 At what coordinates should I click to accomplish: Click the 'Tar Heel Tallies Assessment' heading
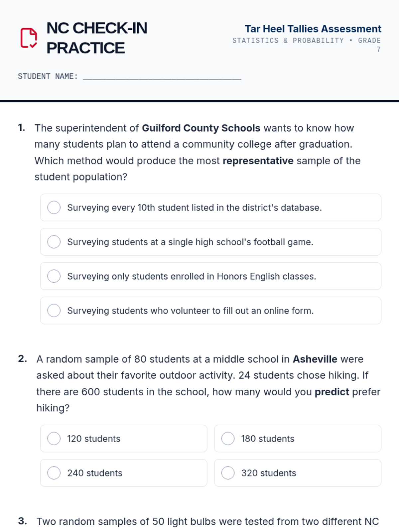[x=313, y=29]
